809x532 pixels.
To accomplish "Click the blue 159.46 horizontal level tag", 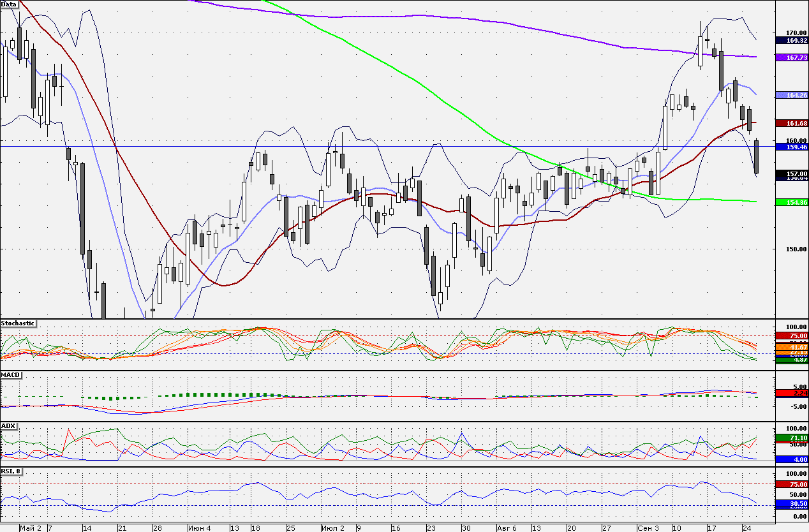I will coord(792,147).
